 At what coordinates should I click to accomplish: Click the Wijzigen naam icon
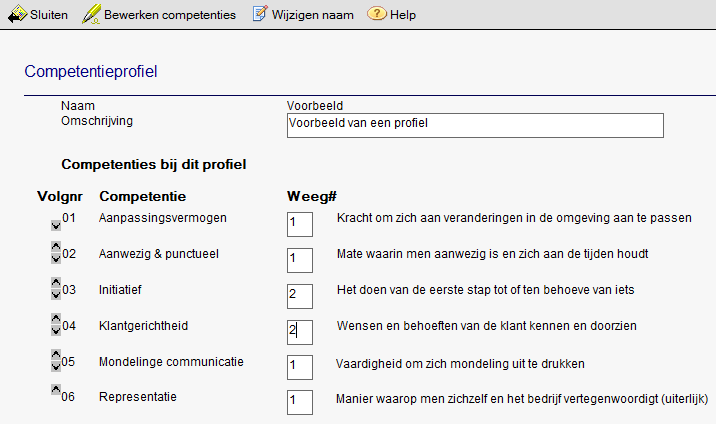259,15
